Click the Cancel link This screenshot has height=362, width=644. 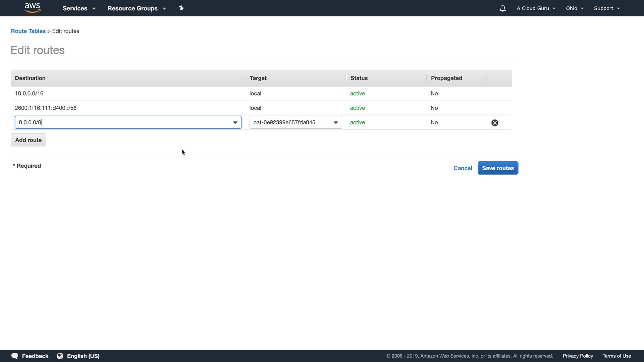pyautogui.click(x=463, y=168)
